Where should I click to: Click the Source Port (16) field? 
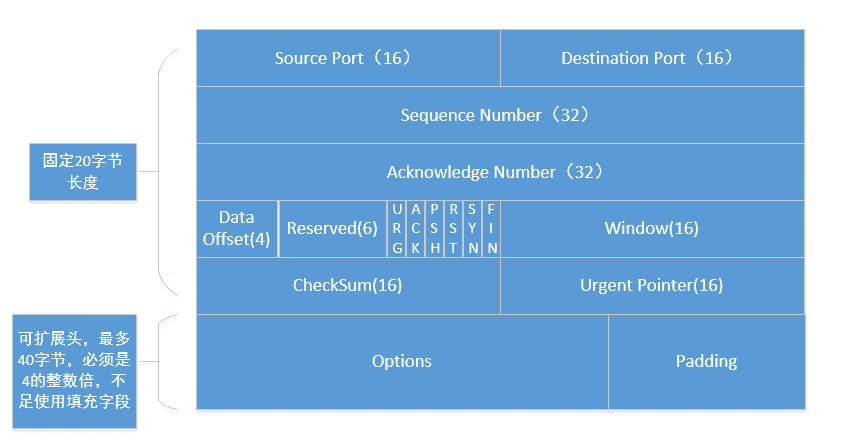(348, 58)
